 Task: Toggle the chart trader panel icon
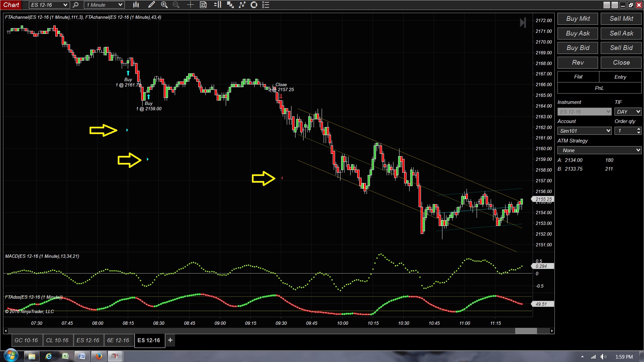[x=218, y=5]
